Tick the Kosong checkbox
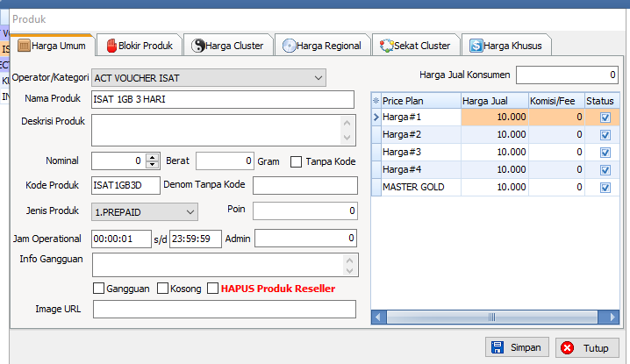The height and width of the screenshot is (364, 630). tap(162, 289)
